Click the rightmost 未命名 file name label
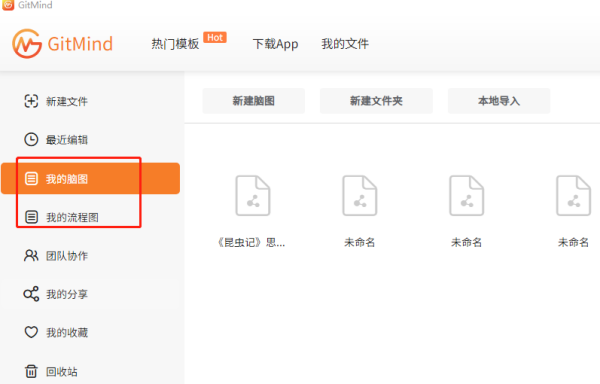Image resolution: width=600 pixels, height=384 pixels. tap(573, 242)
